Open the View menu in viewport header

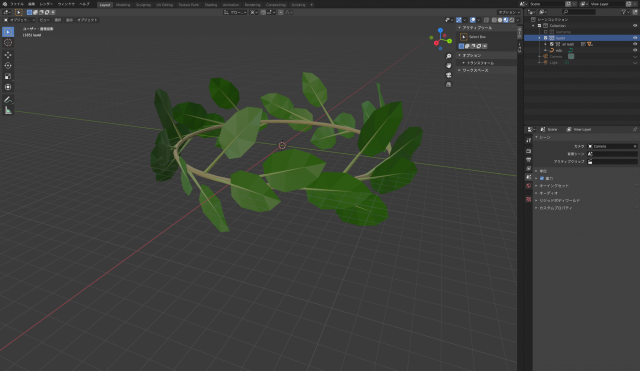coord(44,20)
